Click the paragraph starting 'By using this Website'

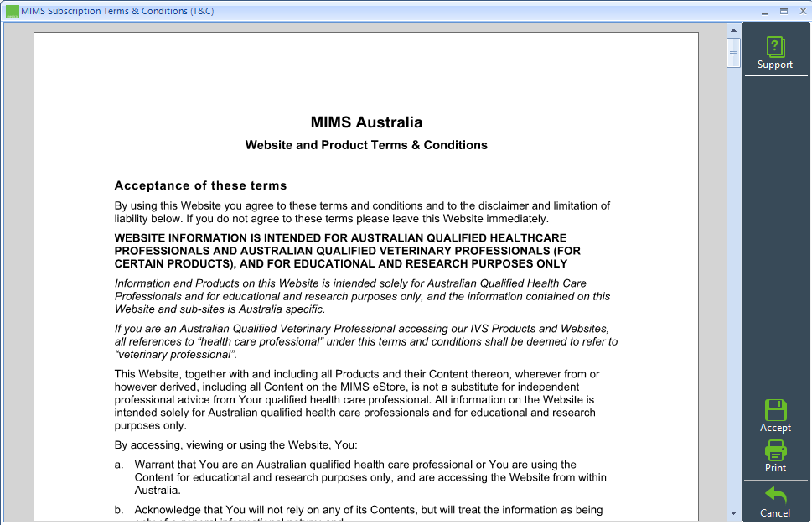[362, 212]
